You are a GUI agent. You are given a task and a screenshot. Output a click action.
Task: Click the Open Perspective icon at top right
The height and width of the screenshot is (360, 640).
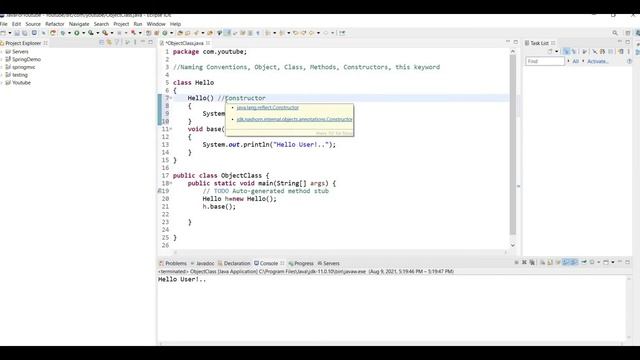(628, 33)
